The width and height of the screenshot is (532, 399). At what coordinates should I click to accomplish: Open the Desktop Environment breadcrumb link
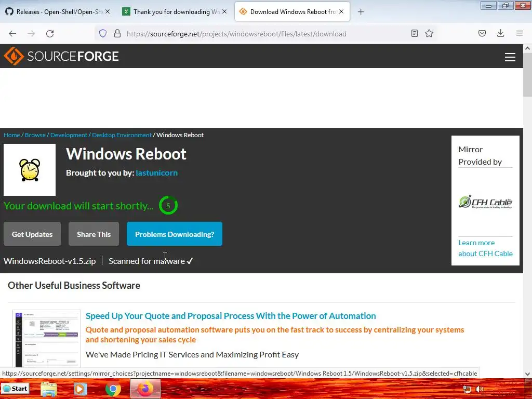tap(122, 135)
